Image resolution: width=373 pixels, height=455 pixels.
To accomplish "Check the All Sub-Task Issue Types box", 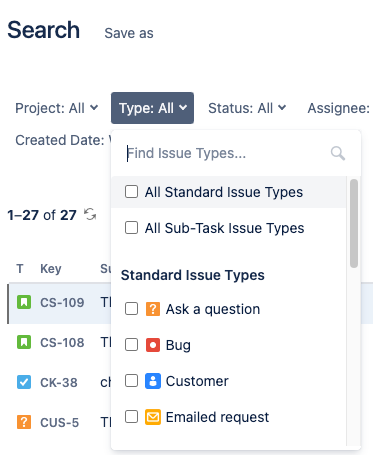I will [131, 228].
